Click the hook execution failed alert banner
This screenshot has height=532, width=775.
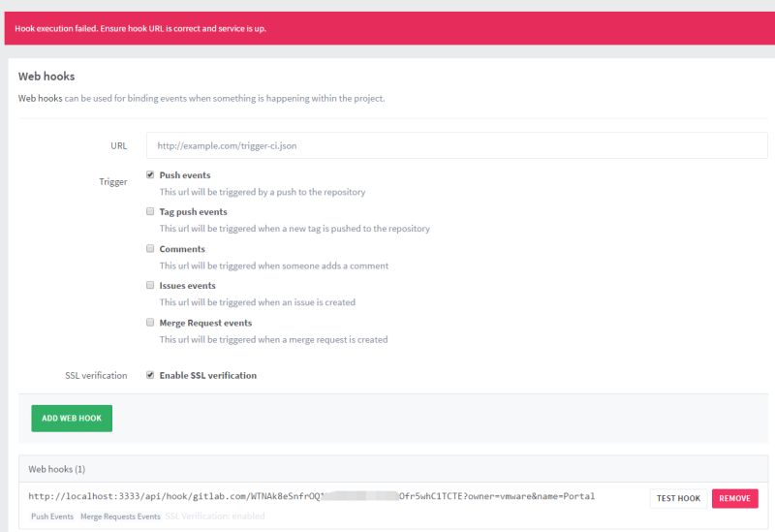pyautogui.click(x=389, y=28)
